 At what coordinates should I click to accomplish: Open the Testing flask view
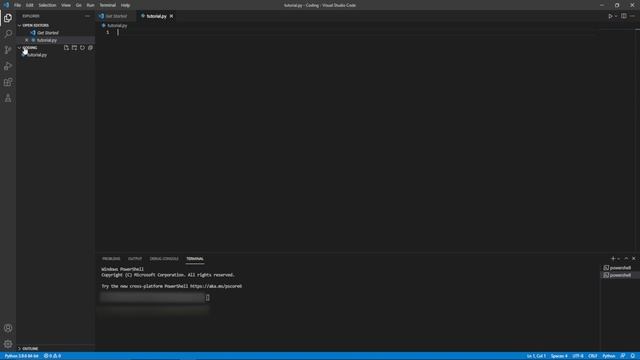tap(8, 98)
